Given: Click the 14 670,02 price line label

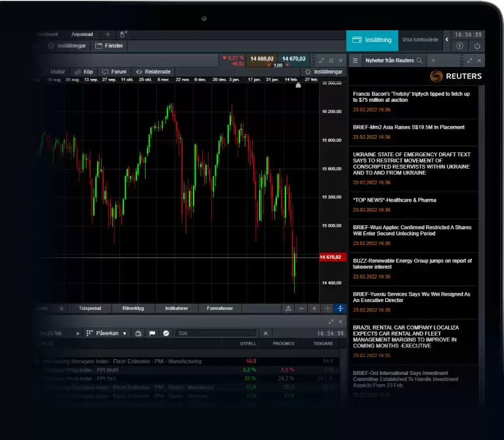Looking at the screenshot, I should pos(332,257).
